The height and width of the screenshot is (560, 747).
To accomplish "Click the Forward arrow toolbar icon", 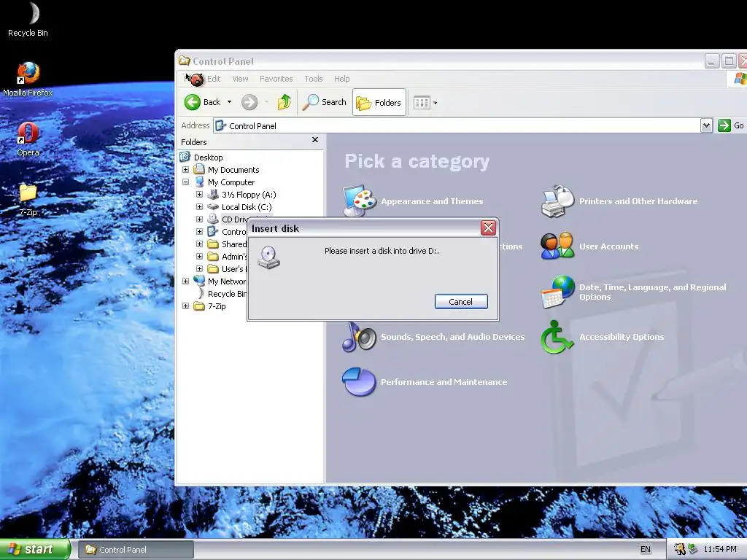I will click(x=249, y=102).
